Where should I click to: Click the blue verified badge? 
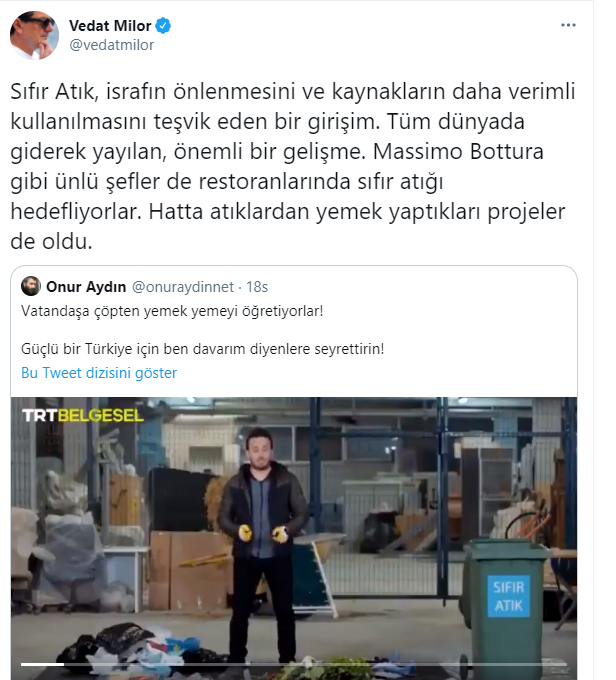pyautogui.click(x=163, y=26)
